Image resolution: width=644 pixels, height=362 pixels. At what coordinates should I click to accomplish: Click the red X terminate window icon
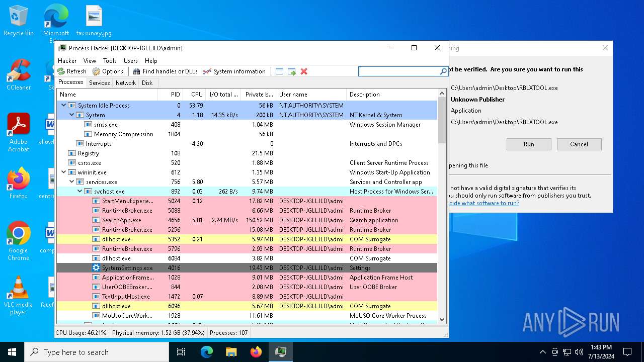[x=304, y=71]
